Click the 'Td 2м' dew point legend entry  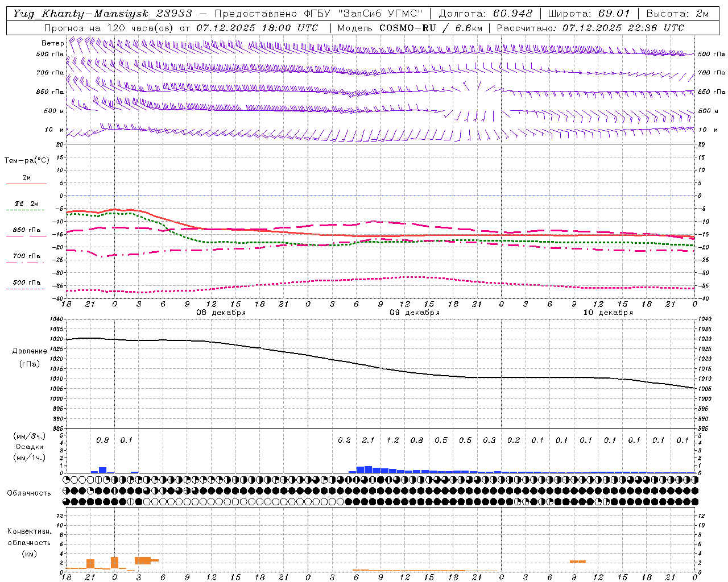tap(26, 203)
